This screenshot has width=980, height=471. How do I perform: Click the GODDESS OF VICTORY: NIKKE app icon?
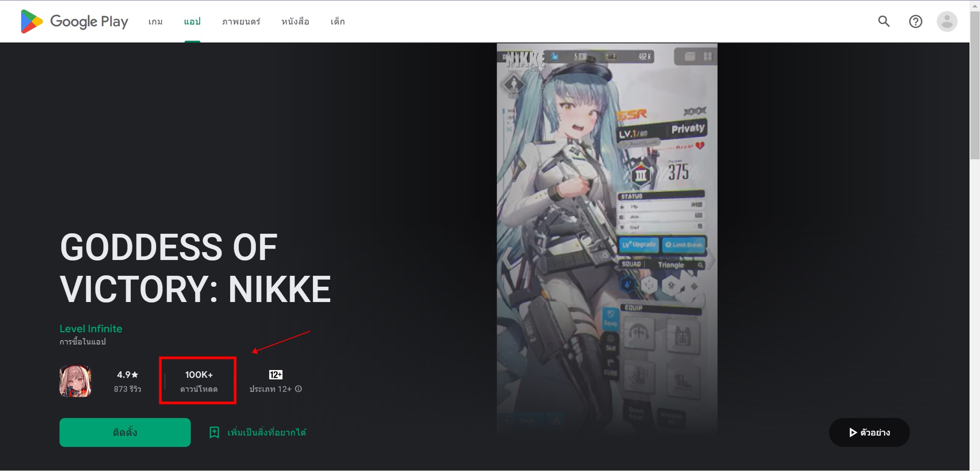pos(75,381)
